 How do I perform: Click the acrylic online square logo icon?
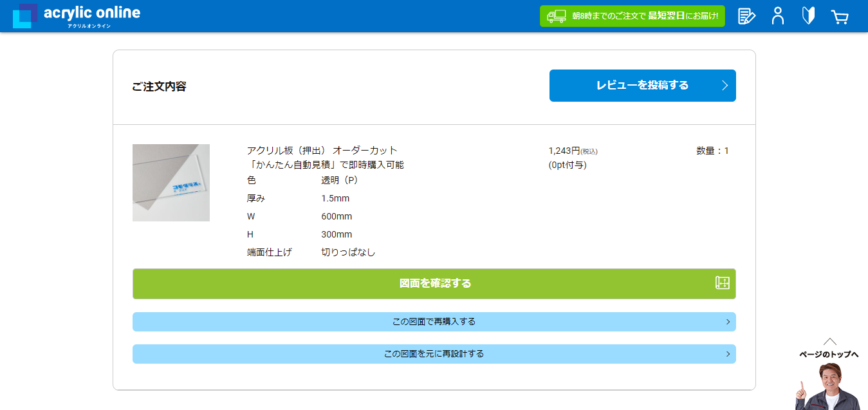pos(24,16)
